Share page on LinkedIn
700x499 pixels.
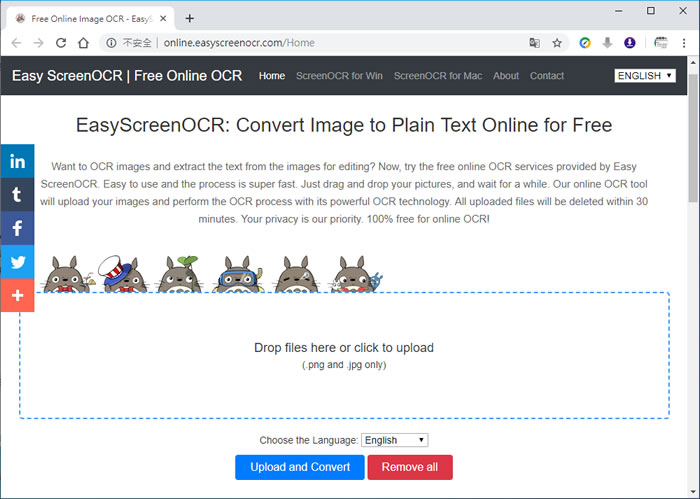pos(17,161)
